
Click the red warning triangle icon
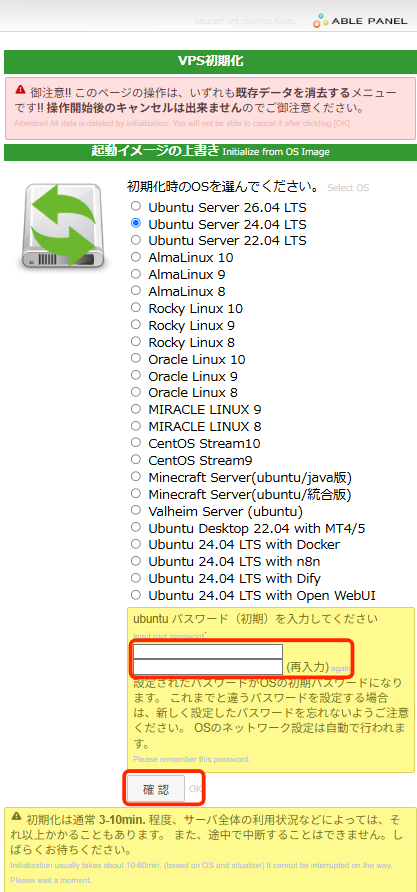click(20, 89)
